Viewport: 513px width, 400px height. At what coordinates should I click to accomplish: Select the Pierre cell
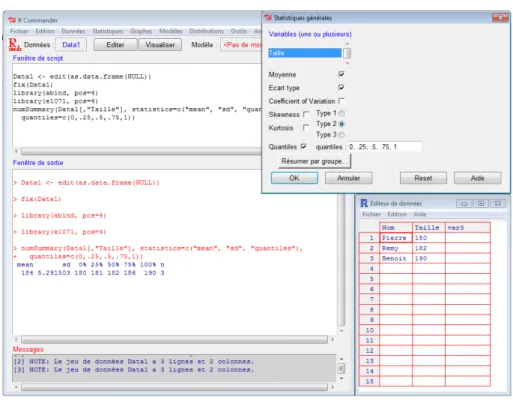pos(396,238)
